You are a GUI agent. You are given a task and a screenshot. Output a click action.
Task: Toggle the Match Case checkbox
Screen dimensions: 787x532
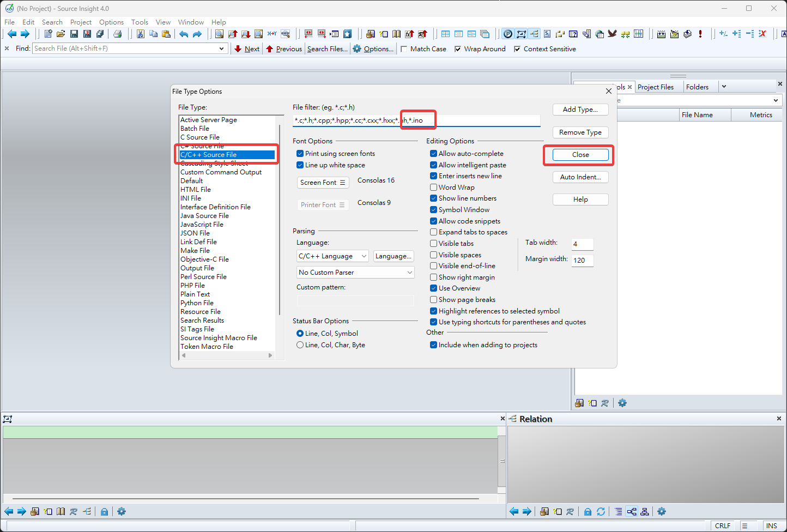(404, 49)
